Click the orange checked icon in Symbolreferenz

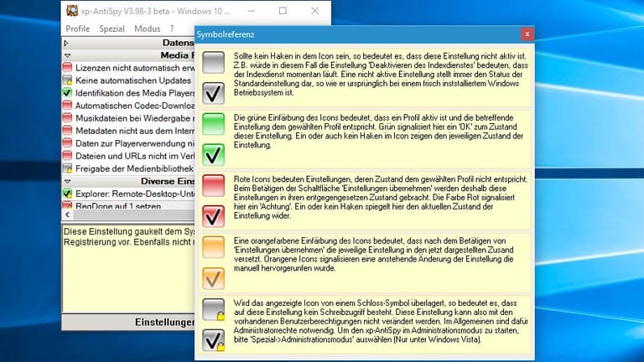tap(213, 278)
